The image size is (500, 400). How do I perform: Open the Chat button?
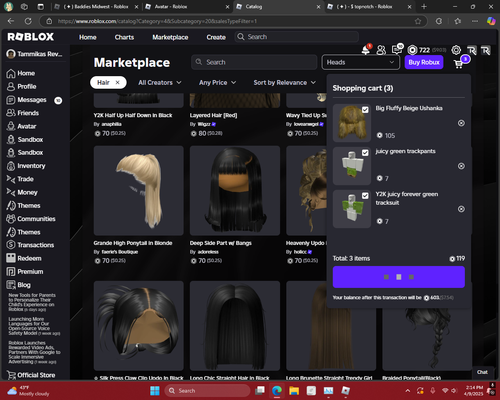pyautogui.click(x=482, y=372)
